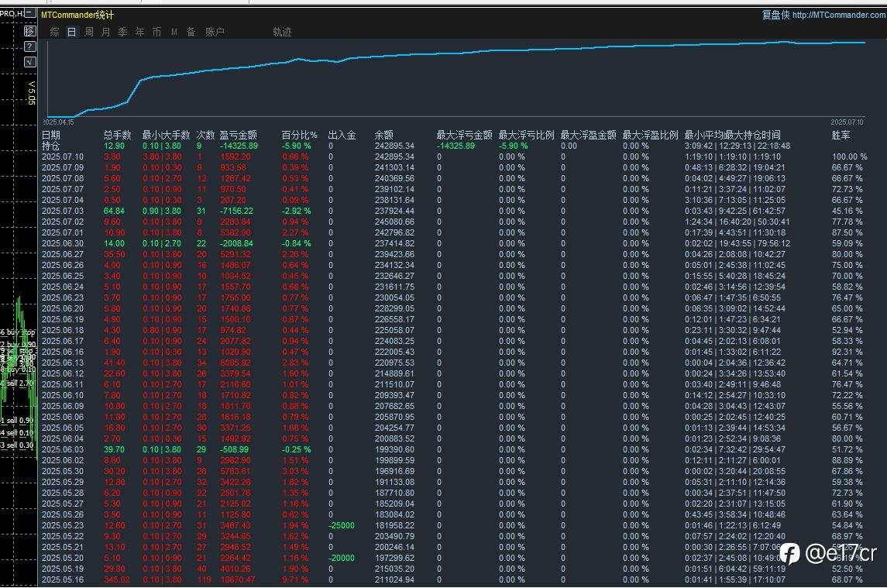The image size is (887, 588).
Task: Toggle the √ checkmark icon in sidebar
Action: (x=30, y=62)
